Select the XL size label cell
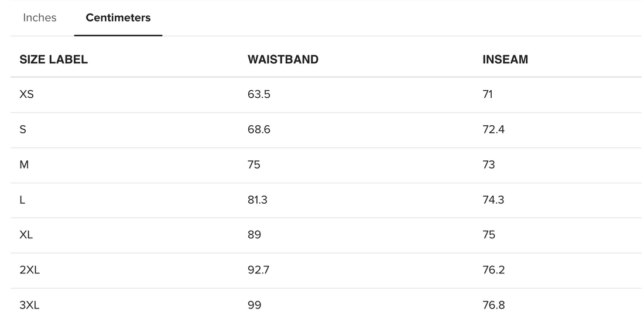This screenshot has width=644, height=322. tap(26, 235)
